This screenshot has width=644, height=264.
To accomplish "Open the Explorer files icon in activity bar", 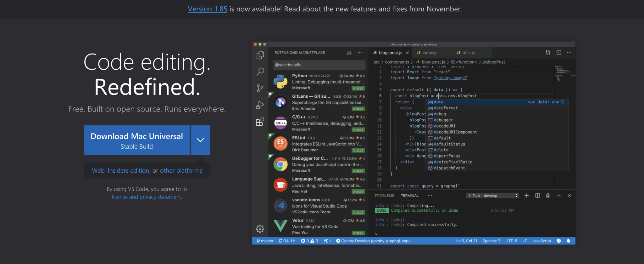I will [x=260, y=55].
